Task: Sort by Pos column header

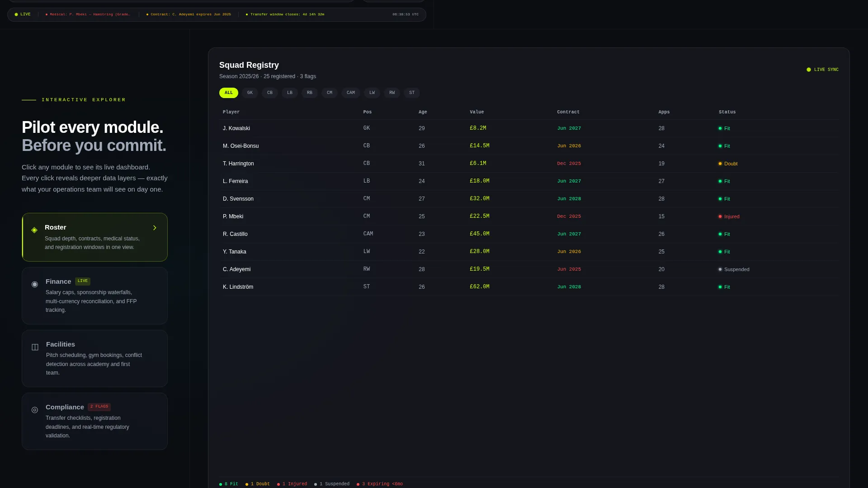Action: 368,112
